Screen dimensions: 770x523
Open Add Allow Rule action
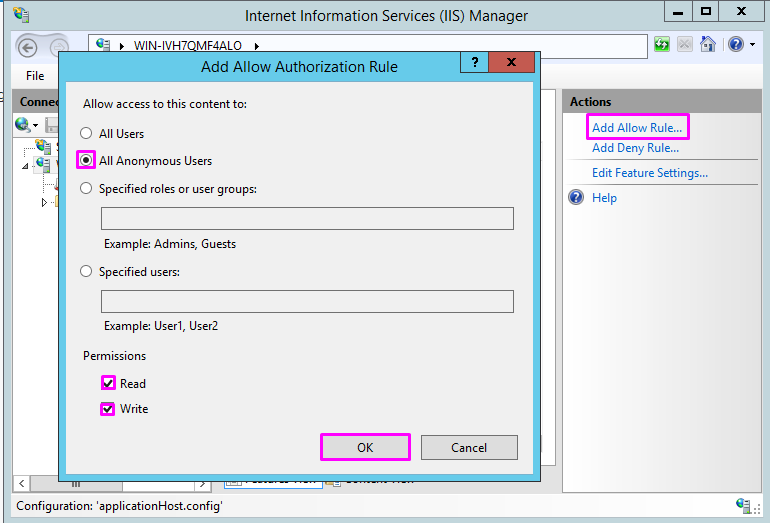tap(637, 128)
